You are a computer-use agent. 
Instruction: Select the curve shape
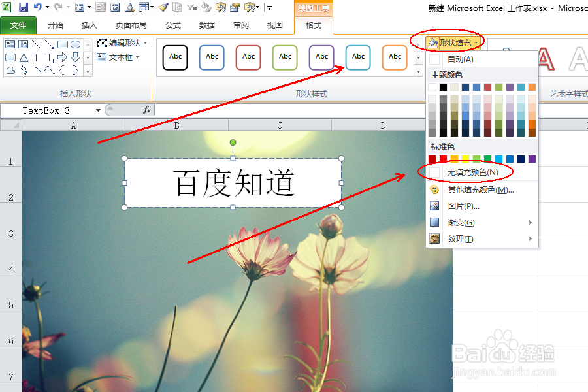50,70
